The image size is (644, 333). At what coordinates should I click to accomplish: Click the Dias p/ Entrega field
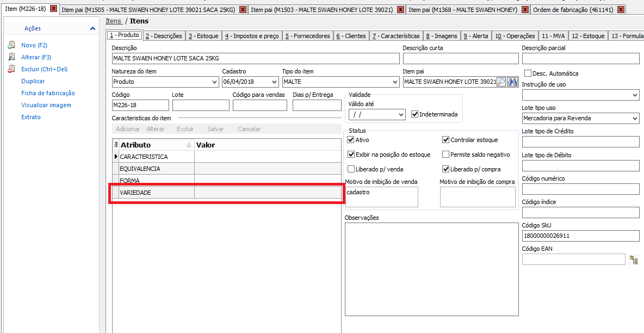click(x=317, y=105)
